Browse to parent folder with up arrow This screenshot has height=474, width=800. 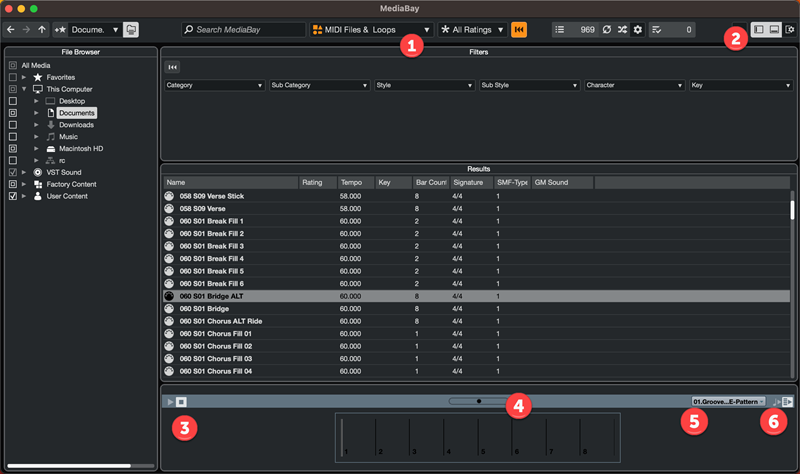(42, 30)
